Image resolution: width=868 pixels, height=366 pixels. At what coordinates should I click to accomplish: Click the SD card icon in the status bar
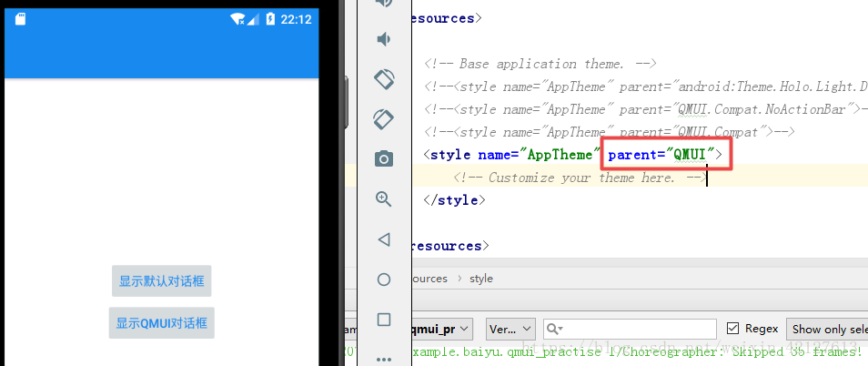pos(21,19)
